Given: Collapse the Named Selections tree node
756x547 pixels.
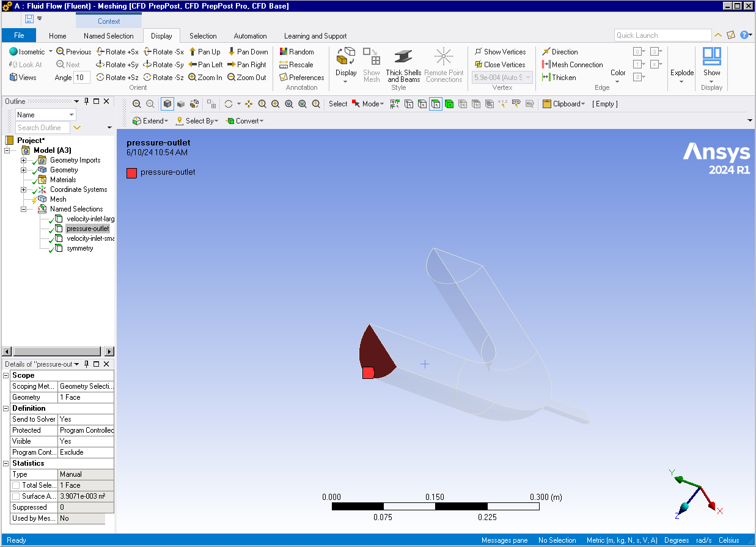Looking at the screenshot, I should click(24, 209).
